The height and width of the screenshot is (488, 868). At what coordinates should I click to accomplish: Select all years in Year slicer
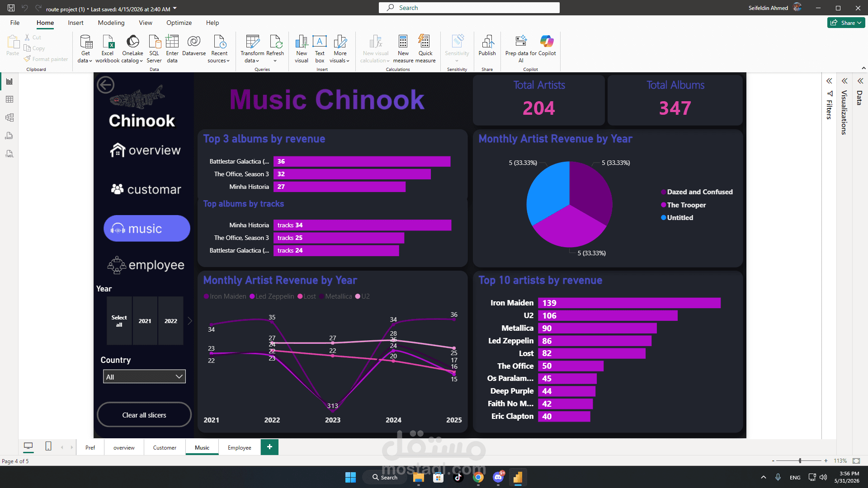119,321
